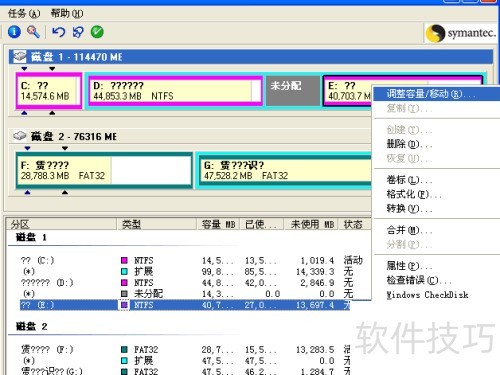
Task: Click the 状态 column header
Action: 354,224
